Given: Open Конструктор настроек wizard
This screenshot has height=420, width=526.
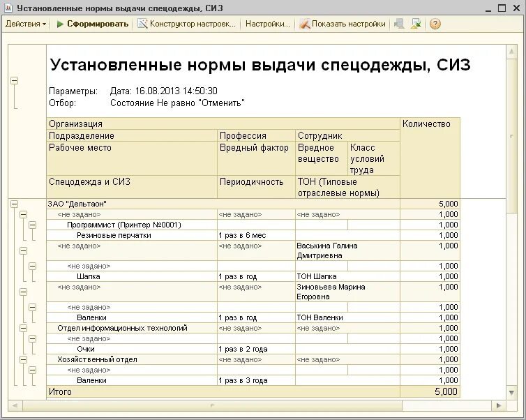Looking at the screenshot, I should coord(187,24).
